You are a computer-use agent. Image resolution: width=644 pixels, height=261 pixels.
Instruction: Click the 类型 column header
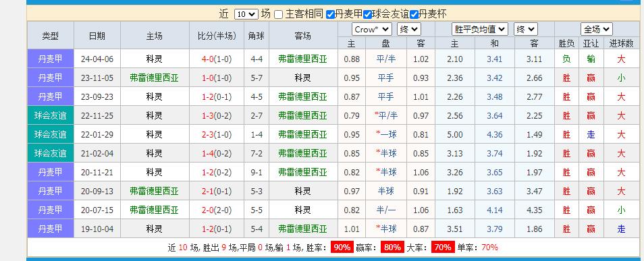tap(51, 36)
